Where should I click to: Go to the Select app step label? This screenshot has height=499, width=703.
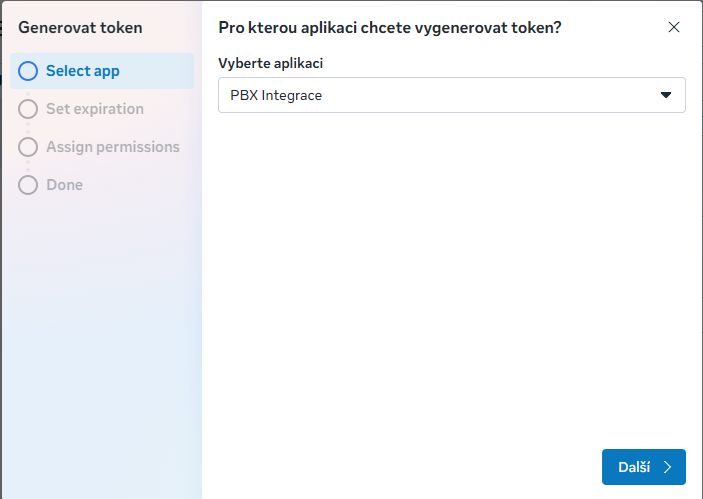click(x=82, y=71)
